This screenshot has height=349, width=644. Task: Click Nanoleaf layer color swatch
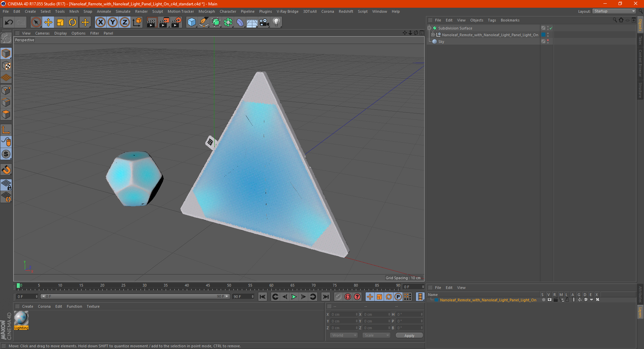436,300
